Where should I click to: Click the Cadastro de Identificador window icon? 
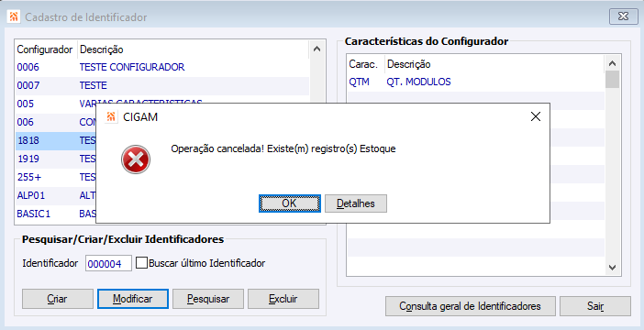pyautogui.click(x=14, y=16)
